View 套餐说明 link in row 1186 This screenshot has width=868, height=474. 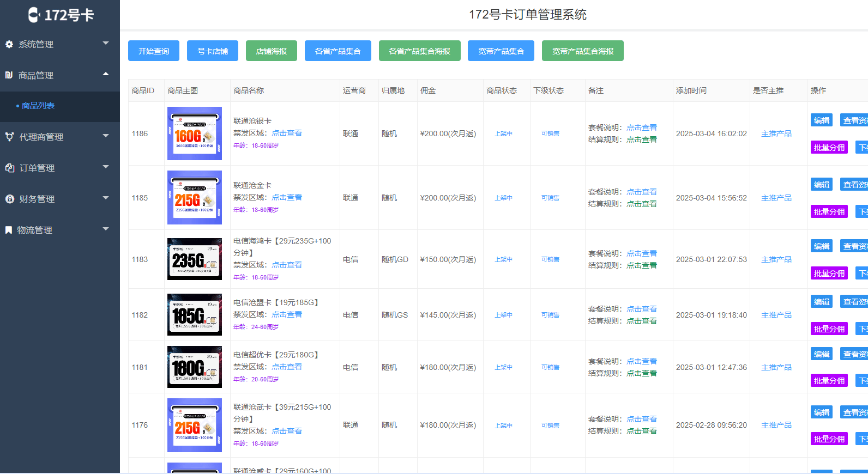tap(642, 127)
